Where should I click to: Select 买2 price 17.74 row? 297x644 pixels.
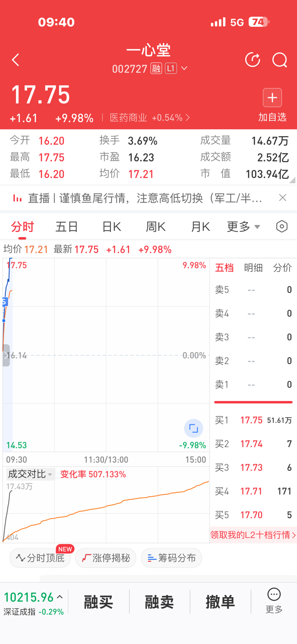pos(253,444)
